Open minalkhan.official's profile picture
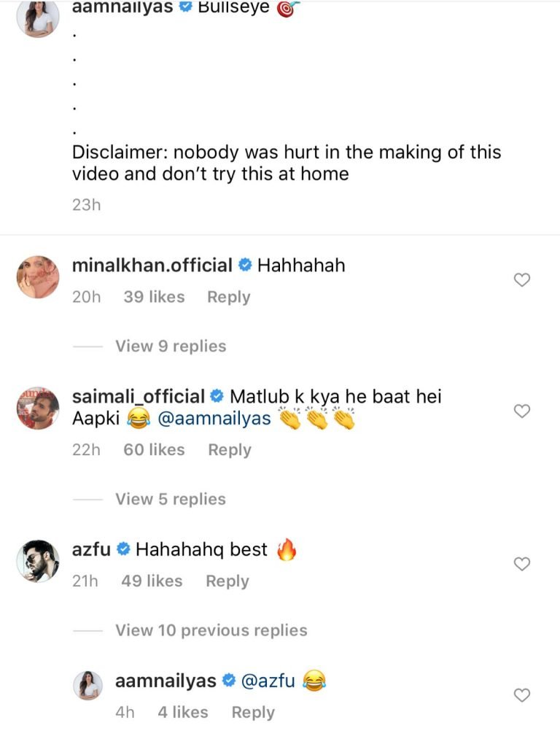This screenshot has width=560, height=747. [x=38, y=277]
